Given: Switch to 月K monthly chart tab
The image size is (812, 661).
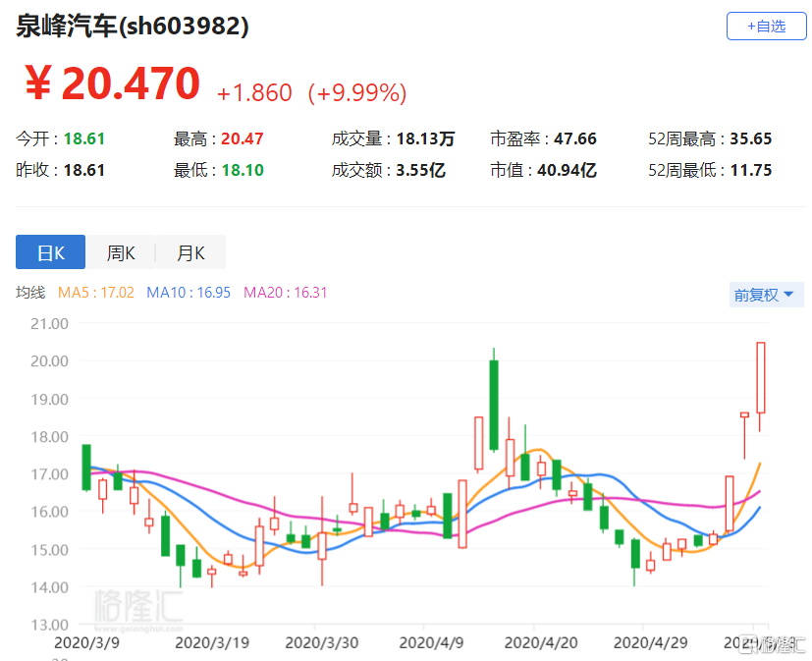Looking at the screenshot, I should coord(190,252).
